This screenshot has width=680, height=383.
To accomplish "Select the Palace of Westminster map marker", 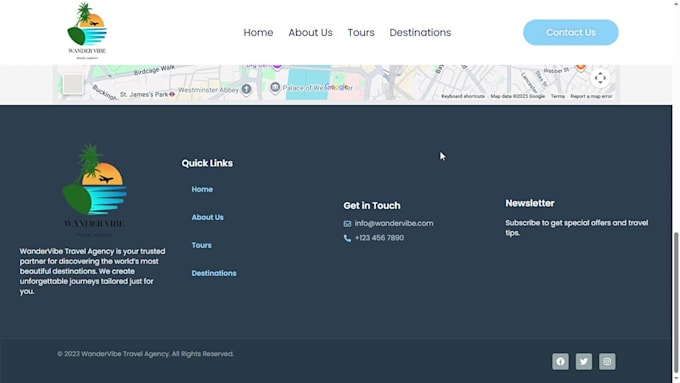I will (x=275, y=88).
